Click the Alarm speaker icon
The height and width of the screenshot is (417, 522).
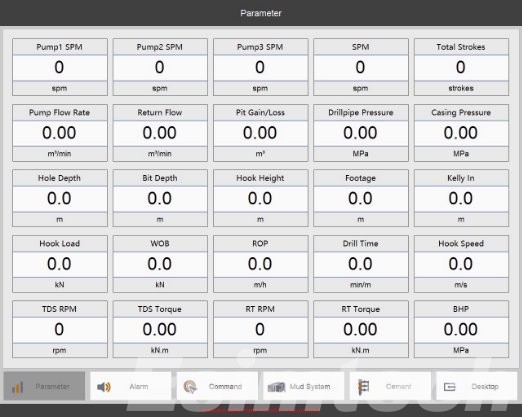click(x=104, y=387)
